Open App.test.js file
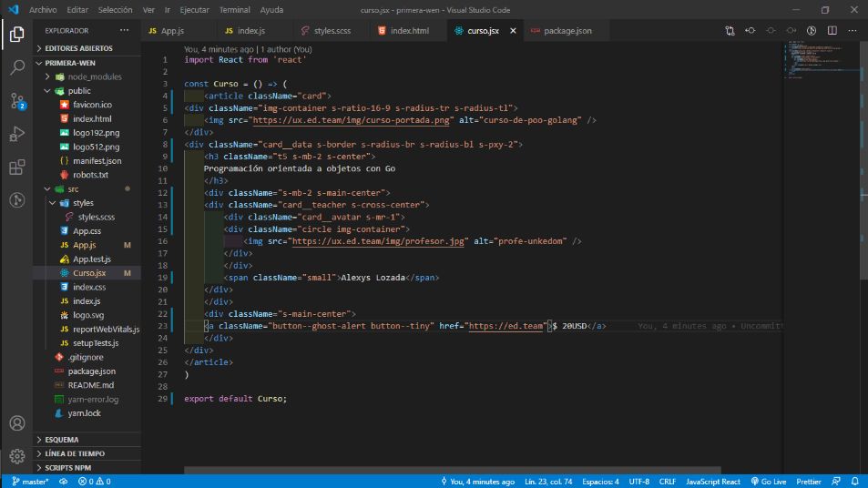 87,259
